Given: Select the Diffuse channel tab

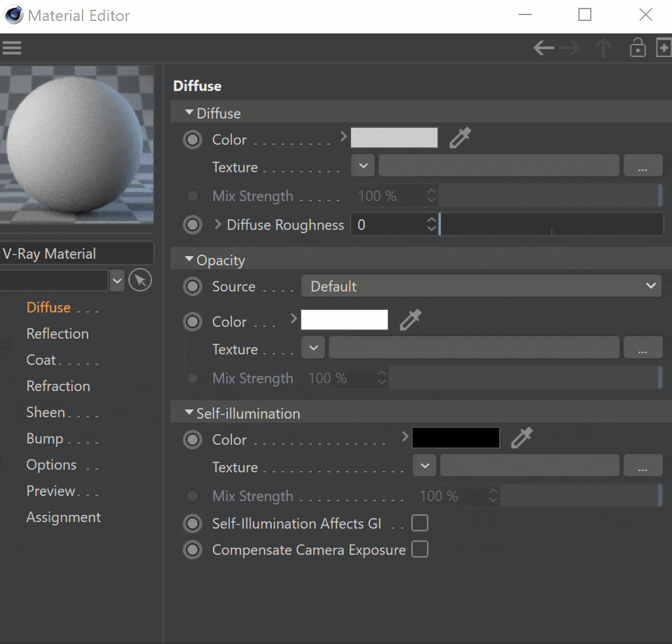Looking at the screenshot, I should (48, 307).
